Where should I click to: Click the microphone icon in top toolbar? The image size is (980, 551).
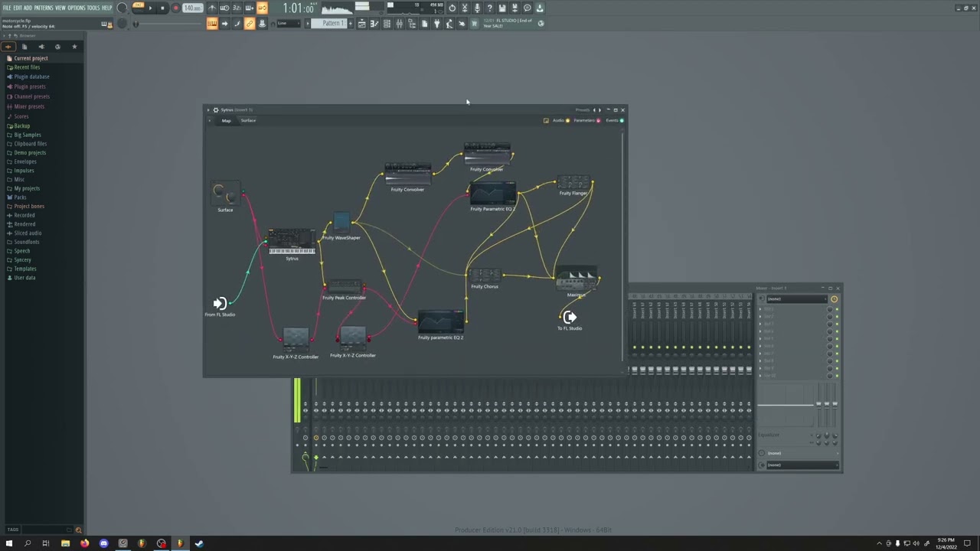point(477,8)
